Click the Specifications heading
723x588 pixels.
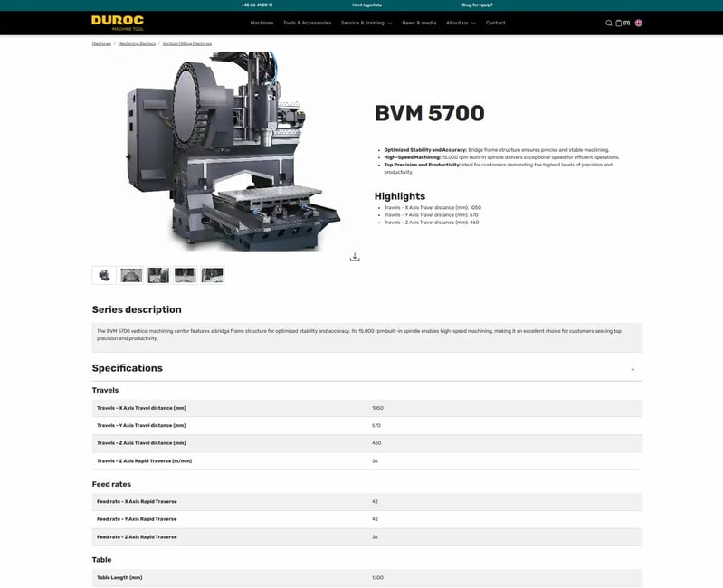128,368
